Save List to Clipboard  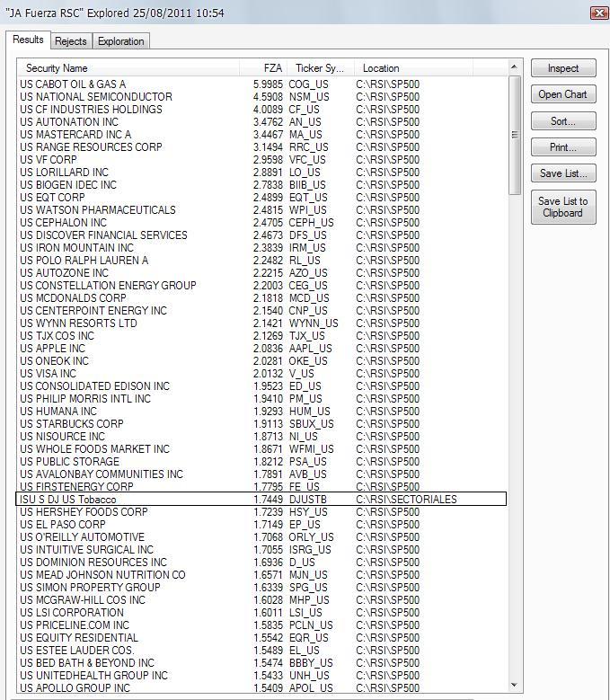[562, 208]
